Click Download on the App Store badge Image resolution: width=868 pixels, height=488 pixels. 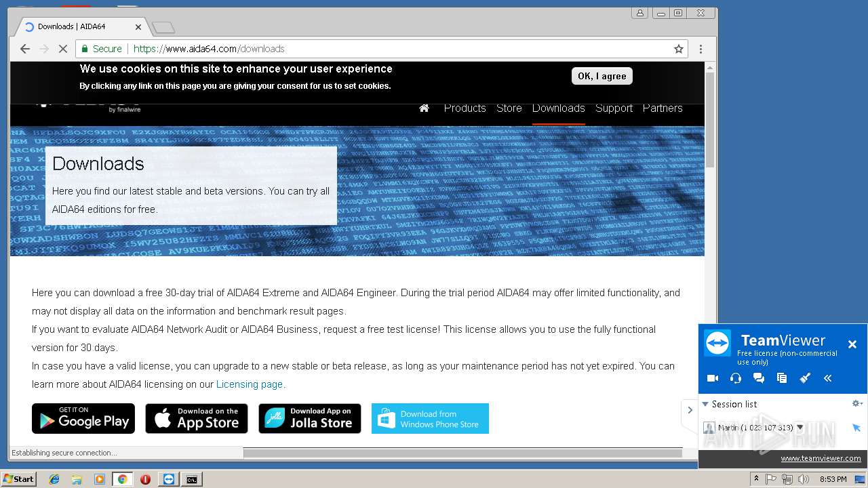coord(197,418)
